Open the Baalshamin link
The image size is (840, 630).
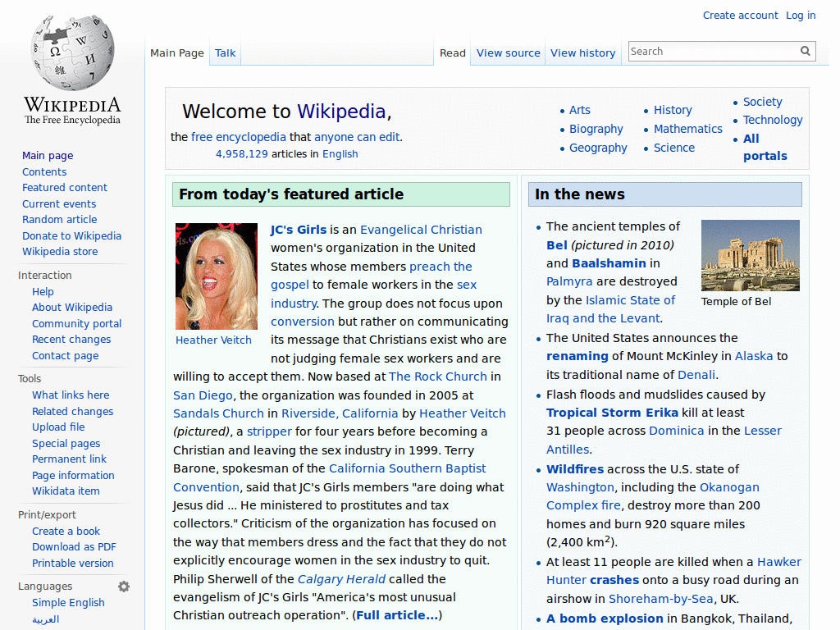[609, 263]
